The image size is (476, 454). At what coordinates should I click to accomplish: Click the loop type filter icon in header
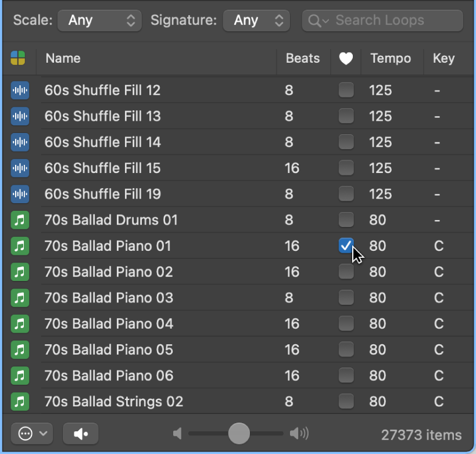(18, 58)
